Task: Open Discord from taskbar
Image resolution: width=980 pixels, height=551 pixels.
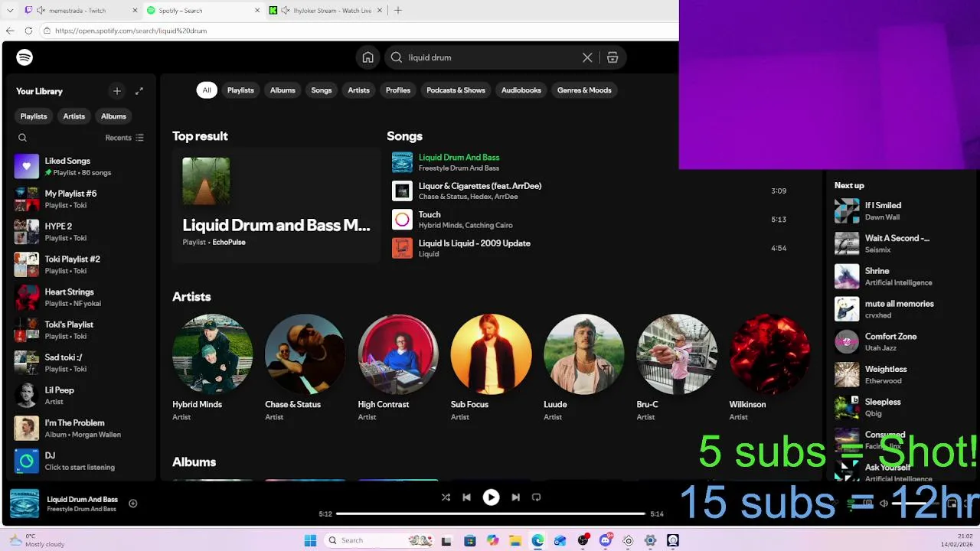Action: [x=605, y=540]
